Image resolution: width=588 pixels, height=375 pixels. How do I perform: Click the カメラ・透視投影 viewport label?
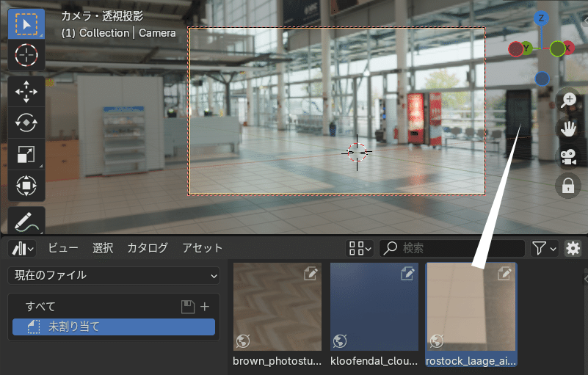coord(102,16)
